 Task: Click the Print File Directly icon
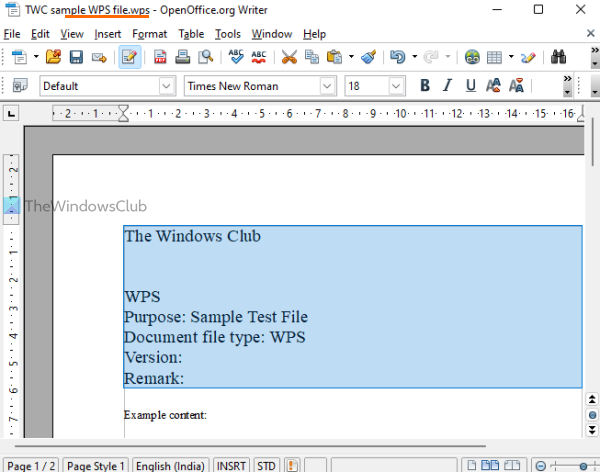[183, 57]
